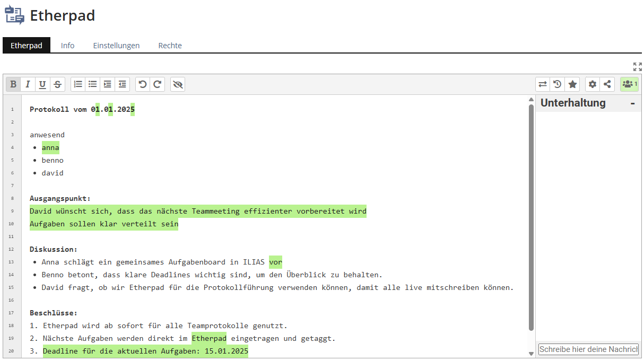Screen dimensions: 644x361
Task: Clear authorship colors with eye-slash icon
Action: pos(178,84)
